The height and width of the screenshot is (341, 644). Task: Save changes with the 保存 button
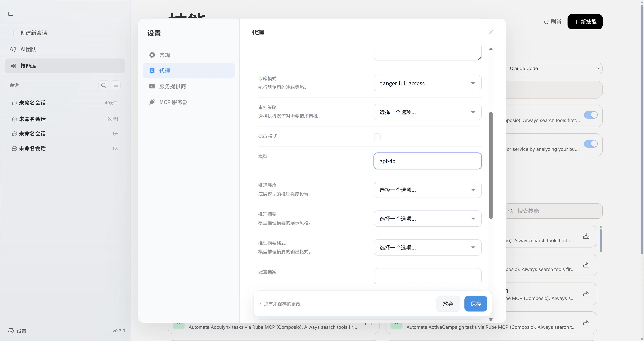pos(475,303)
